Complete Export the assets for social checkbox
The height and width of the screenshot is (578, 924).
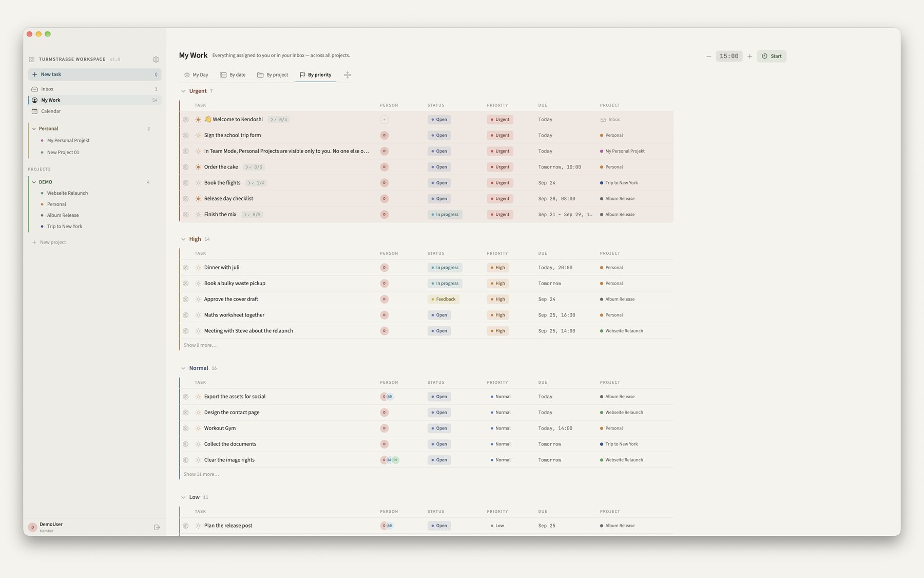[x=186, y=397]
